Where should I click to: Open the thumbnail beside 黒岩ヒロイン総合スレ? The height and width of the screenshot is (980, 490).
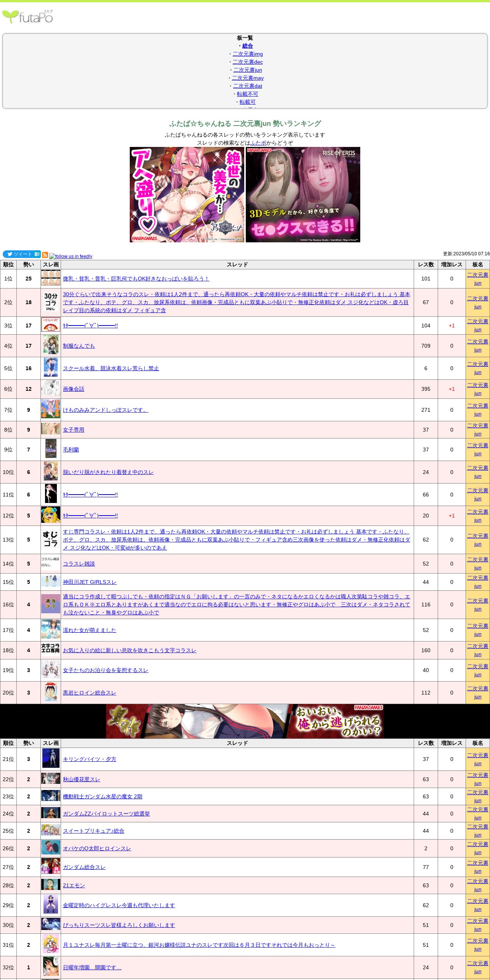coord(51,692)
